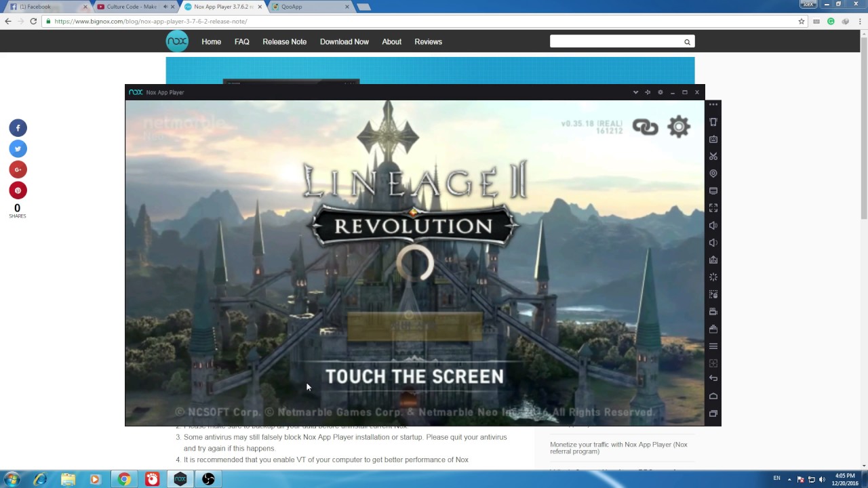The width and height of the screenshot is (868, 488).
Task: Open a new Chrome tab
Action: (363, 7)
